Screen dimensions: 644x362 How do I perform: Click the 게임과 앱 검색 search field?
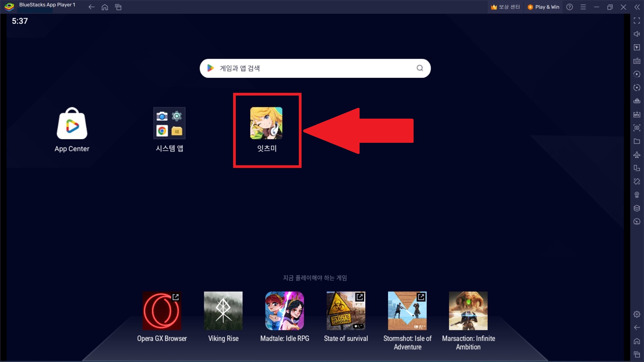click(x=315, y=68)
